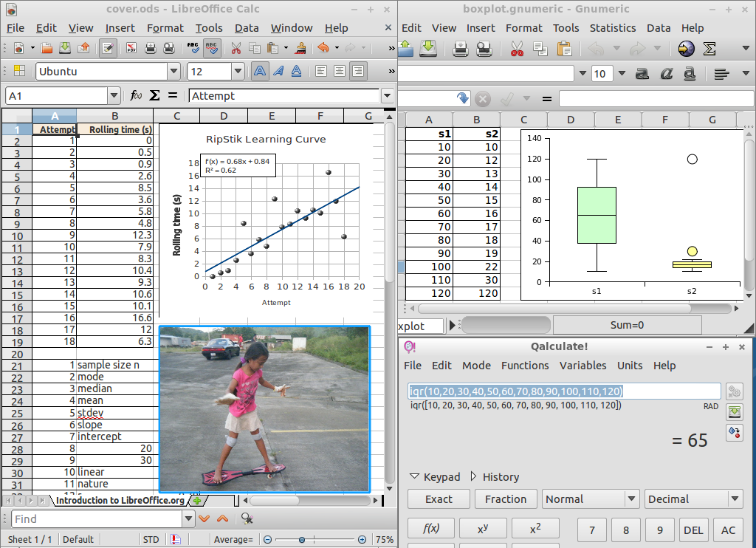Export directly as PDF in Calc
This screenshot has height=548, width=756.
point(131,48)
